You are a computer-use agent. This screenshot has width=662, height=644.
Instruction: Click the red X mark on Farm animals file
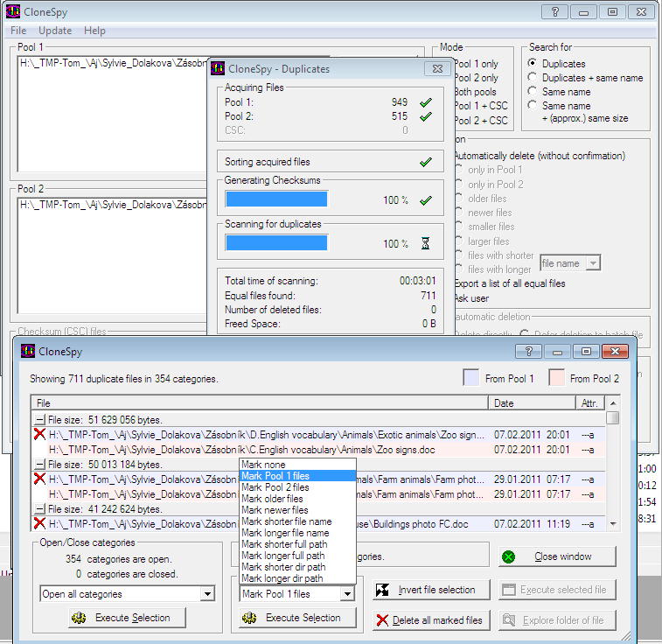click(x=38, y=479)
